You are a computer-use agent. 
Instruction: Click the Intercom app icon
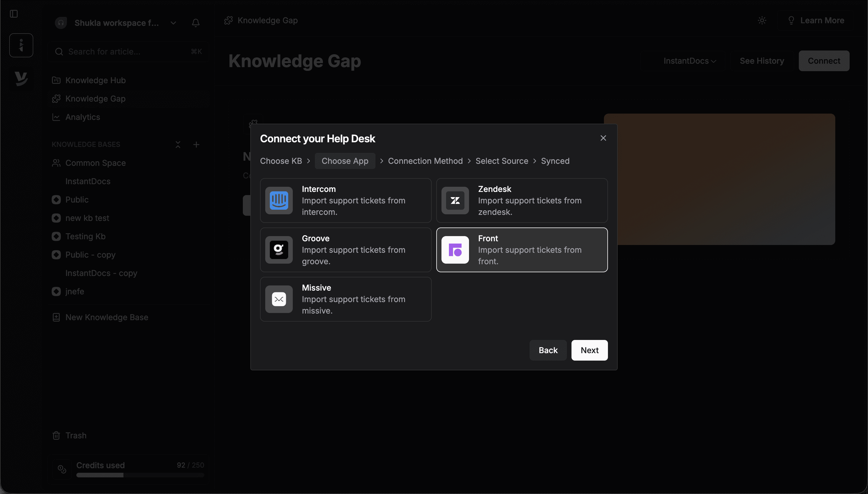pyautogui.click(x=279, y=200)
